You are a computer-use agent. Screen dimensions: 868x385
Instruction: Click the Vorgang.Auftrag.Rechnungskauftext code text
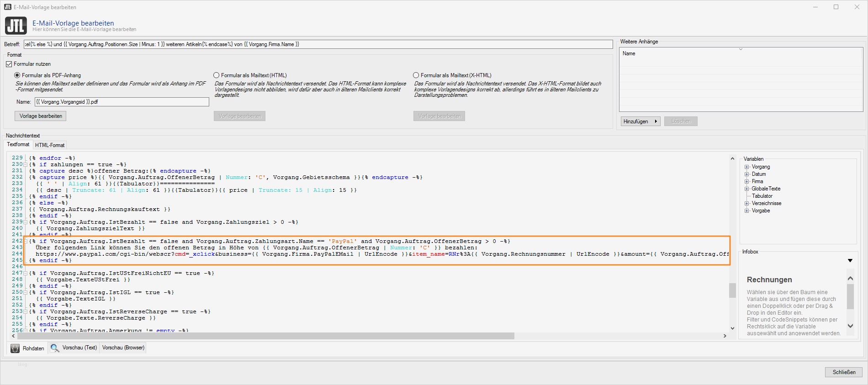[100, 209]
